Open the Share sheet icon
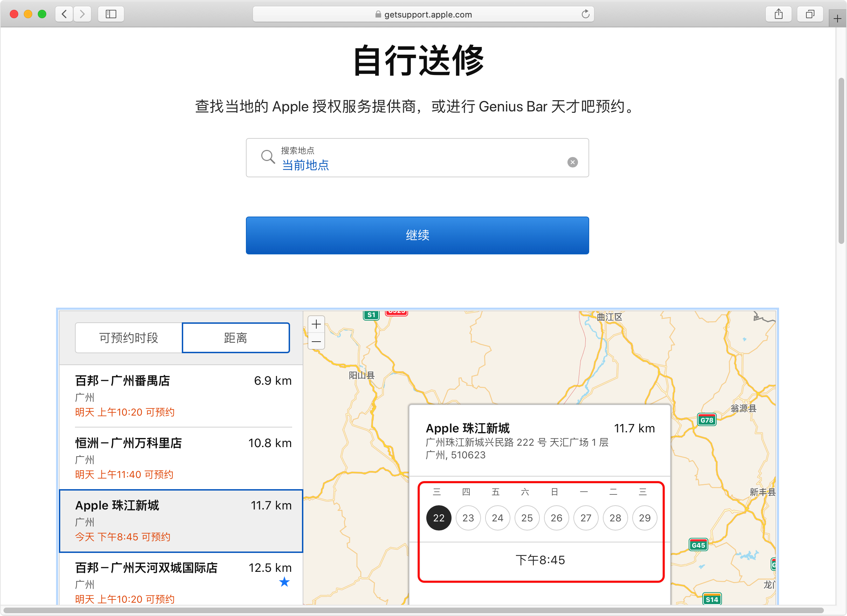This screenshot has height=616, width=847. tap(778, 14)
